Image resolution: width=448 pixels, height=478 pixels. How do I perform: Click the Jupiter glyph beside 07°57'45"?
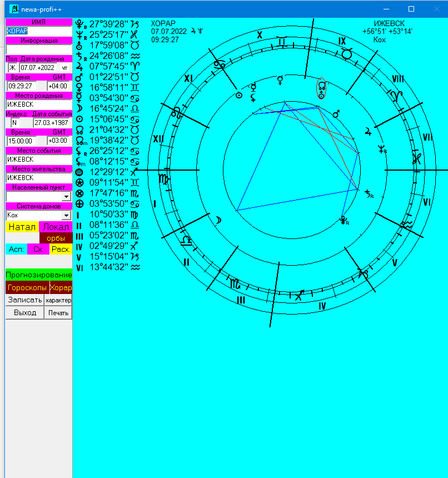coord(79,67)
